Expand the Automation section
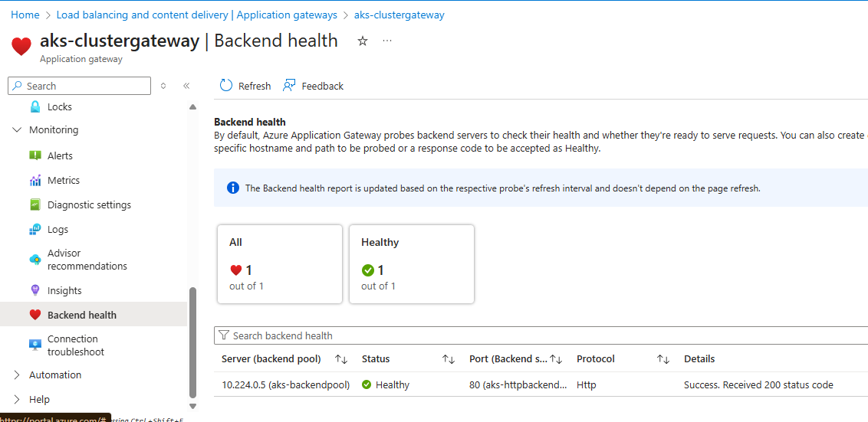868x422 pixels. [x=17, y=375]
